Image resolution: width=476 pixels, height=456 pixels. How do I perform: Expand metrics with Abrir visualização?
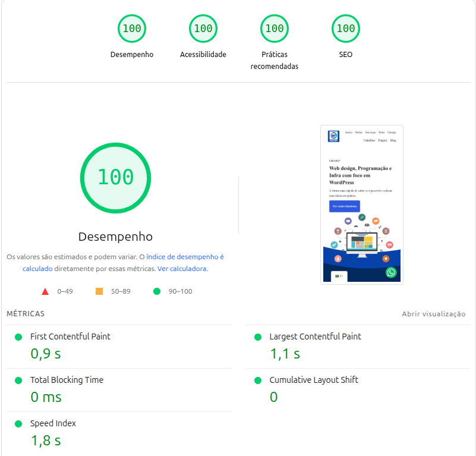(433, 314)
